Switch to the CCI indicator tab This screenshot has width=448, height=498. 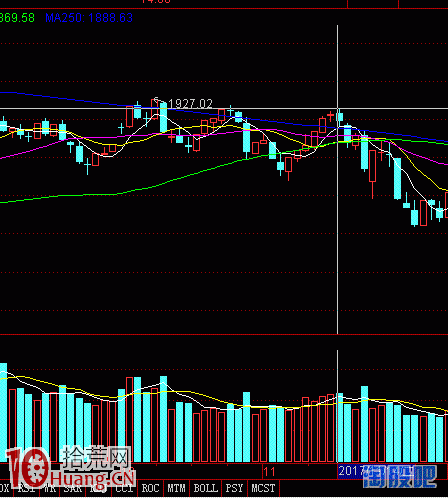tap(124, 488)
